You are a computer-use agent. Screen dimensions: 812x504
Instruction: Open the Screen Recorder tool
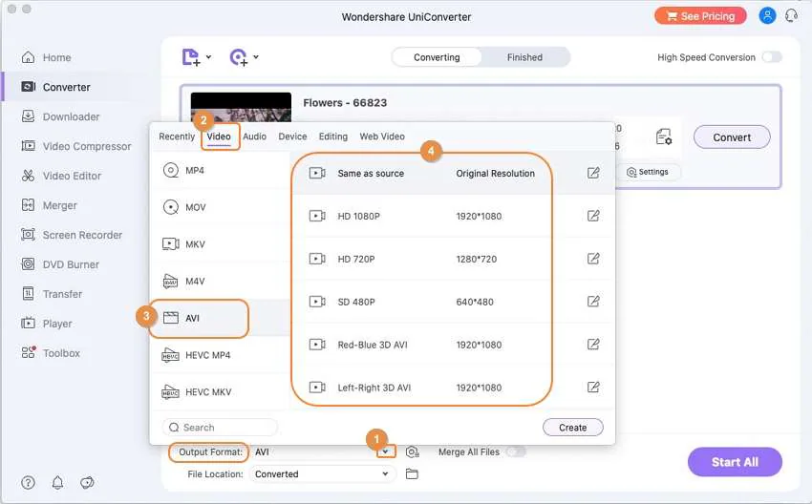click(72, 235)
